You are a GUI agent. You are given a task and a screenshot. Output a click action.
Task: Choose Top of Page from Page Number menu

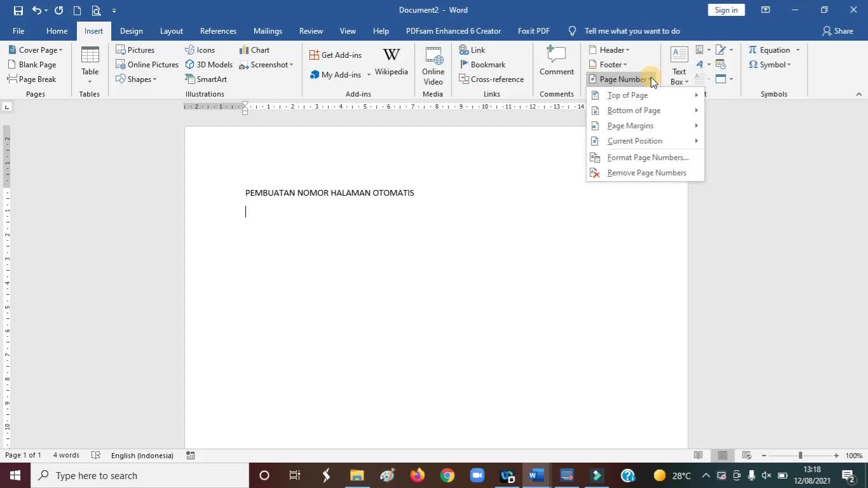[x=645, y=95]
